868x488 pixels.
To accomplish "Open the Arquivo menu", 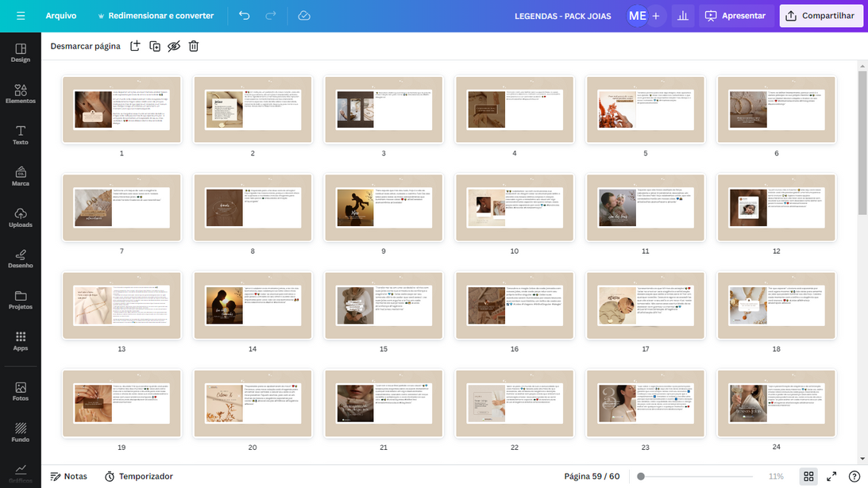I will tap(61, 16).
